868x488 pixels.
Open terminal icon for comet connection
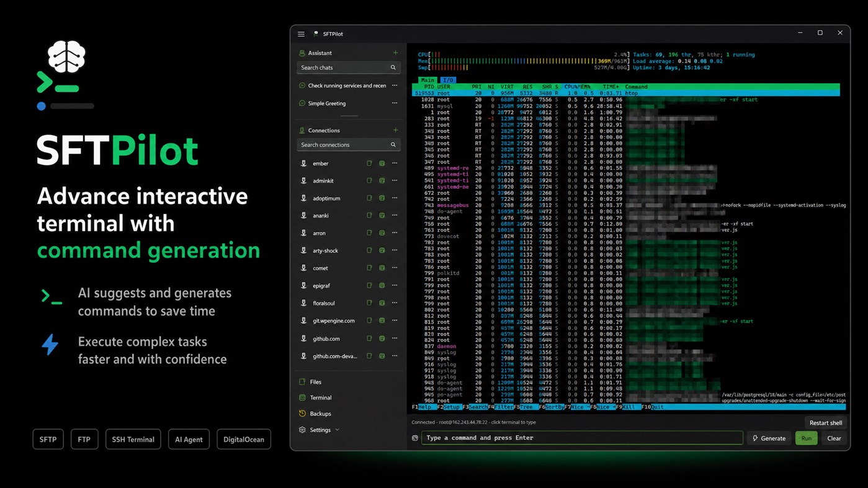(x=382, y=268)
